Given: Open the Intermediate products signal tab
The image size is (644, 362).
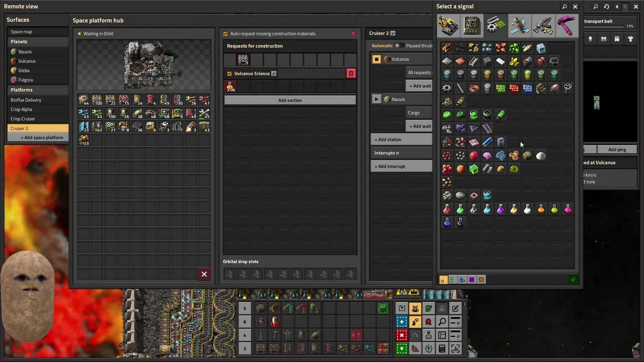Looking at the screenshot, I should [496, 25].
